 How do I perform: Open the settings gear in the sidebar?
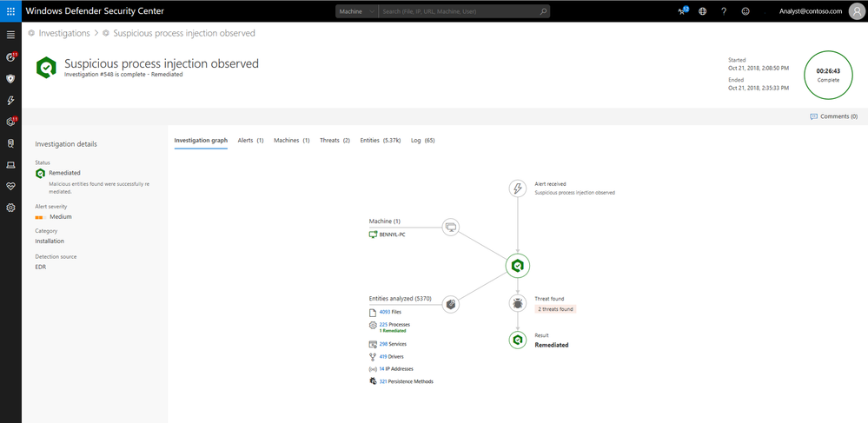click(10, 208)
